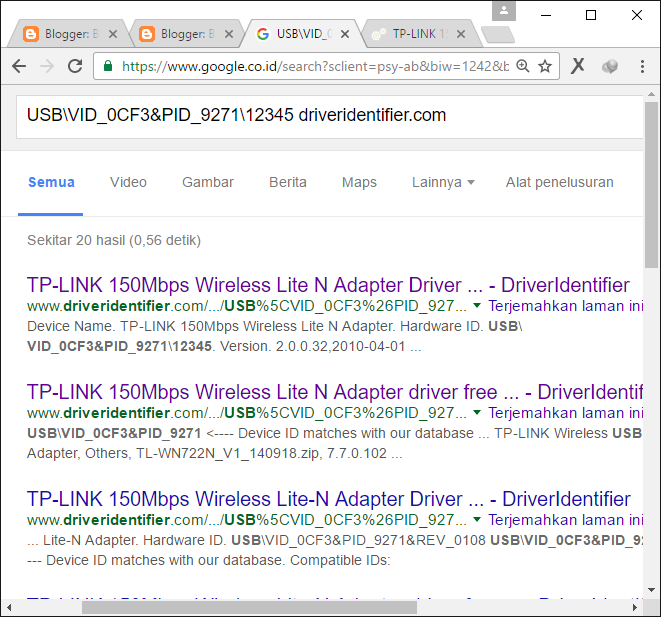This screenshot has height=617, width=661.
Task: Click the vertical scrollbar up arrow
Action: (651, 95)
